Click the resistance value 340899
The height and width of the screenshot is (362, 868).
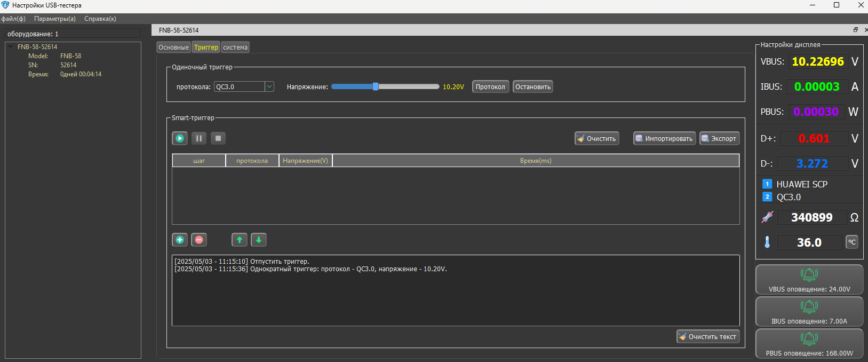[812, 217]
